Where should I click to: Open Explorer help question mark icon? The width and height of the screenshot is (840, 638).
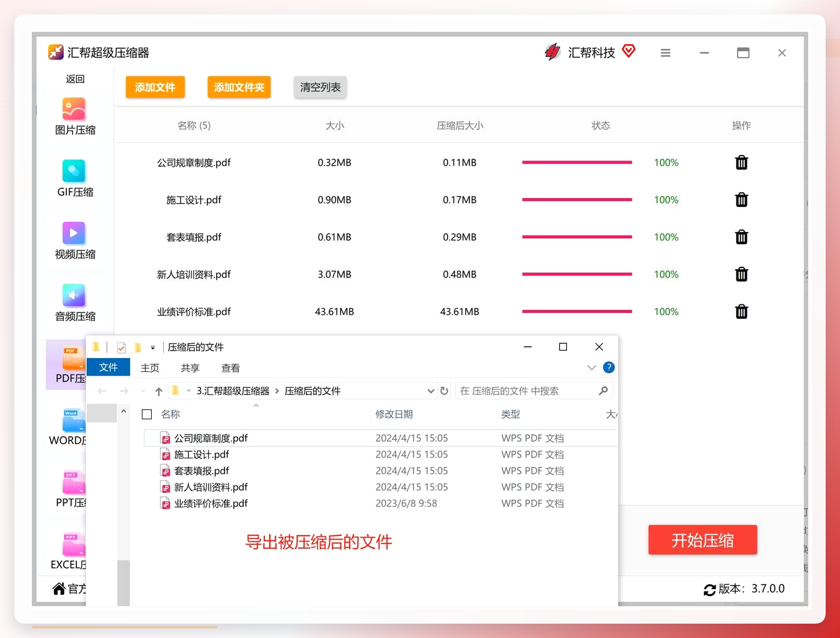click(x=609, y=367)
